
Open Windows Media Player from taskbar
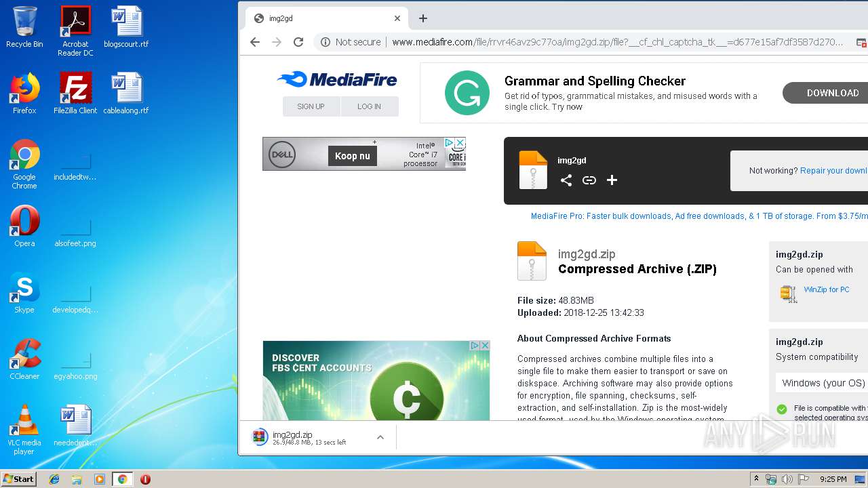100,479
